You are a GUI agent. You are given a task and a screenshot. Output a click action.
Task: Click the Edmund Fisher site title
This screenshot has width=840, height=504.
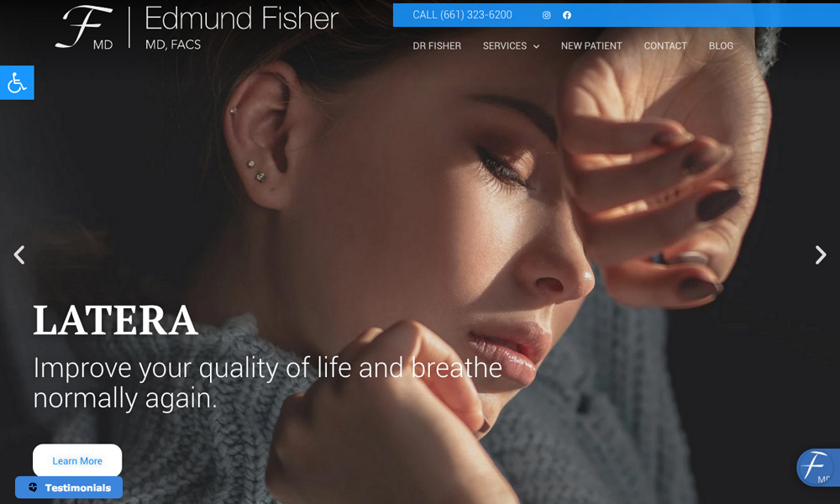coord(241,18)
